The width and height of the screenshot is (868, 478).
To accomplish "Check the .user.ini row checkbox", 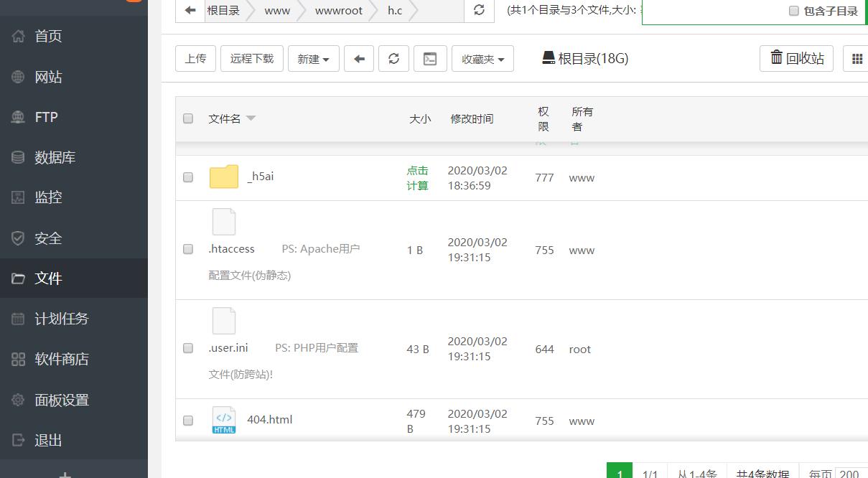I will point(187,349).
